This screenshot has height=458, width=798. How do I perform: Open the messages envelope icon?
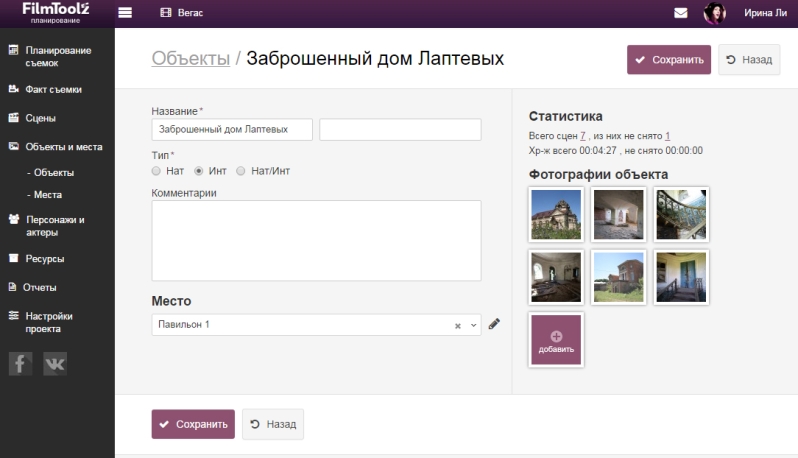click(680, 13)
